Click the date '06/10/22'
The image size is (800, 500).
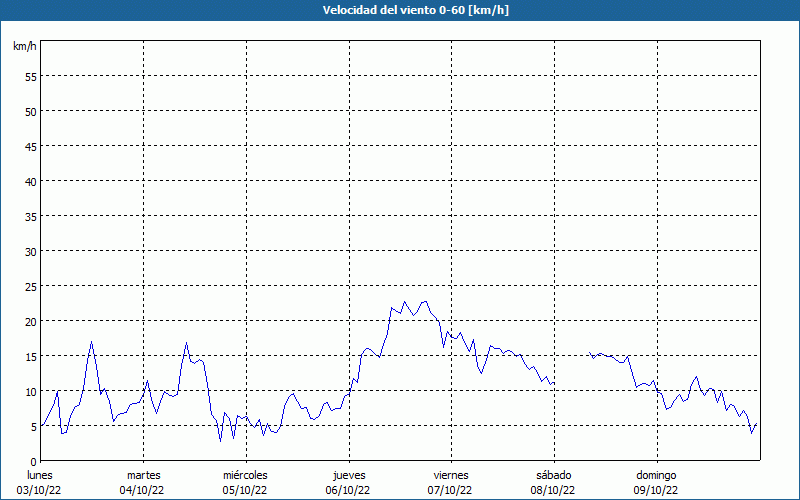348,490
